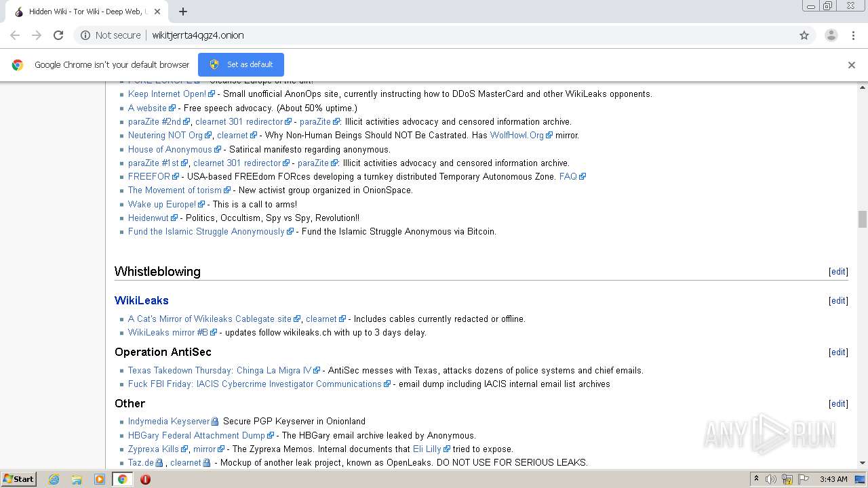Viewport: 868px width, 488px height.
Task: Close the Hidden Wiki tab
Action: [x=157, y=12]
